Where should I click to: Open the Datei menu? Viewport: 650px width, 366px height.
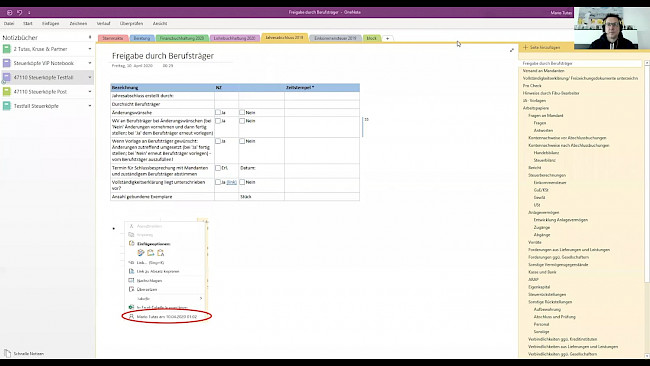click(x=9, y=24)
